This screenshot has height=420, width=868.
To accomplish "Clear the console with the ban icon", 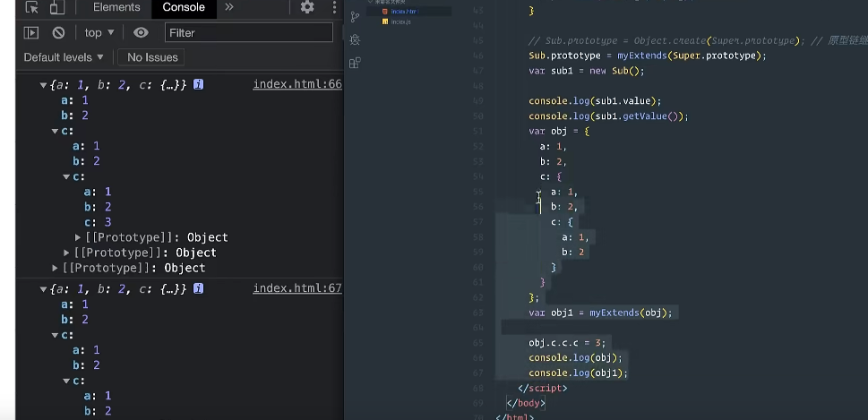I will point(59,32).
